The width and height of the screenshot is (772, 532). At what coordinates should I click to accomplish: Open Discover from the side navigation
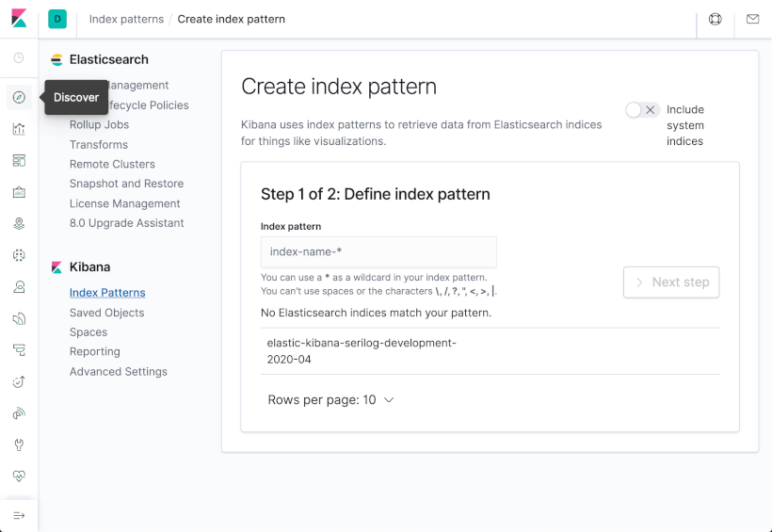click(19, 98)
